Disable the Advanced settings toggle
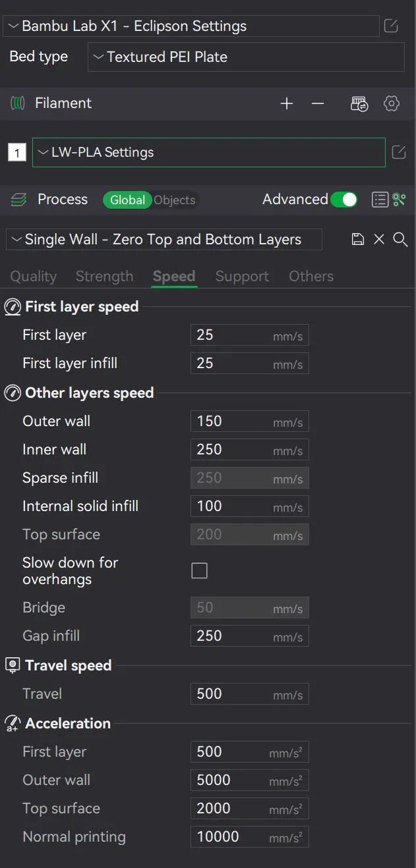 (344, 199)
